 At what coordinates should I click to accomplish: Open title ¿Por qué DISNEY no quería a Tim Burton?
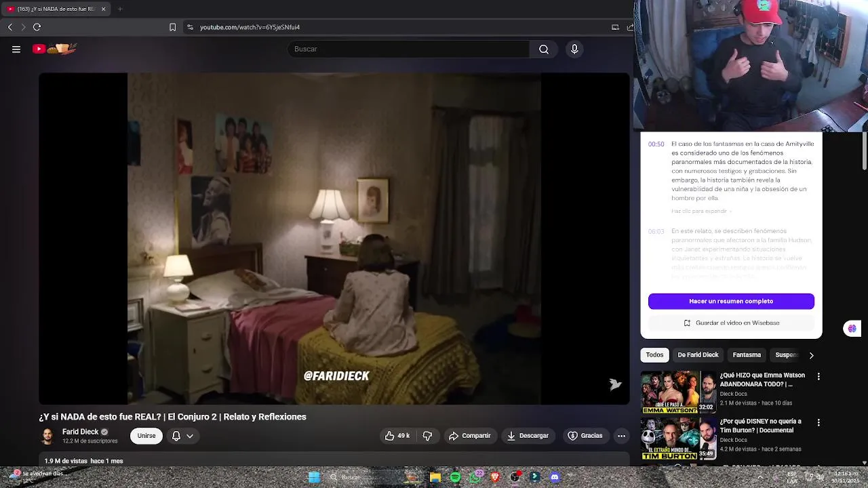pyautogui.click(x=761, y=426)
